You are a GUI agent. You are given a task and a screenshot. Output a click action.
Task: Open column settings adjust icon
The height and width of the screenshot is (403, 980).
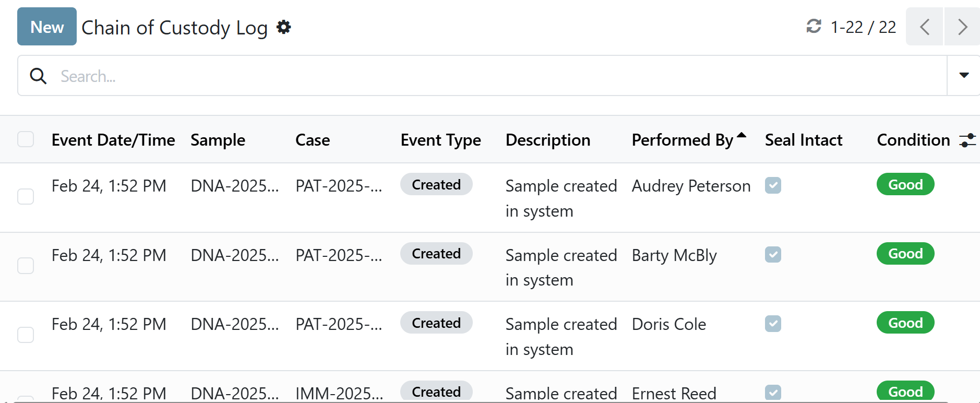click(967, 140)
